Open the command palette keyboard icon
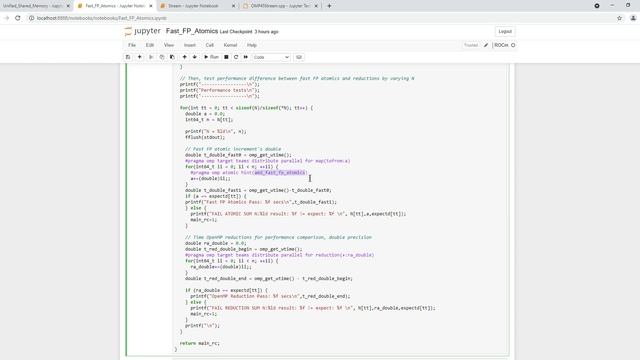 (299, 57)
